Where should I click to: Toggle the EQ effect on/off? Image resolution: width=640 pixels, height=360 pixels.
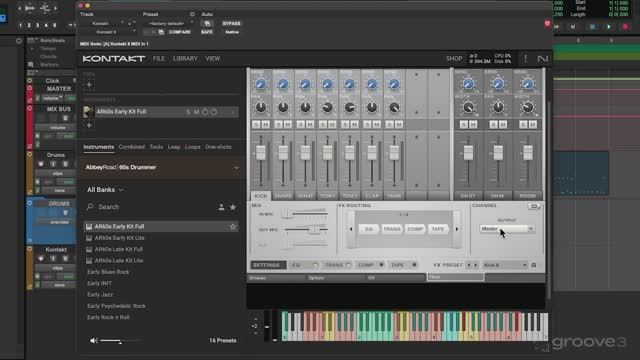315,265
